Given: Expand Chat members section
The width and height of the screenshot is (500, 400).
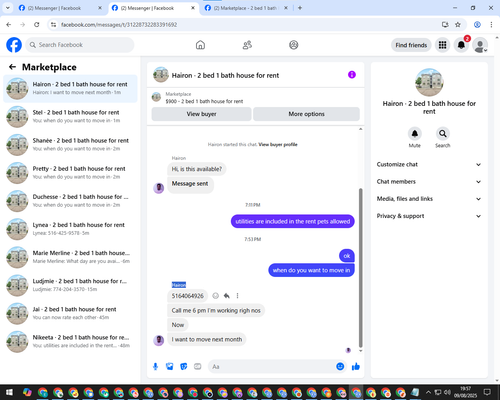Looking at the screenshot, I should point(429,182).
